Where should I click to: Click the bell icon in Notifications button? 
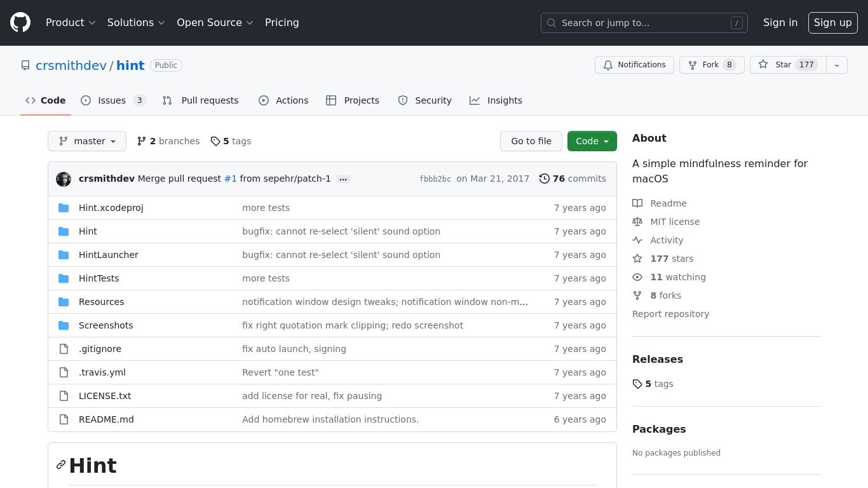(608, 65)
